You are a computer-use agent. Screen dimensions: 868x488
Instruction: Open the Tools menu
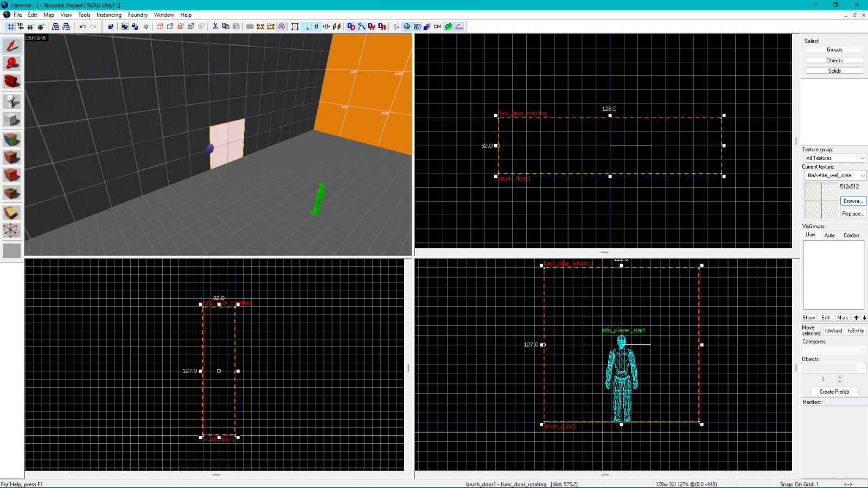point(84,15)
